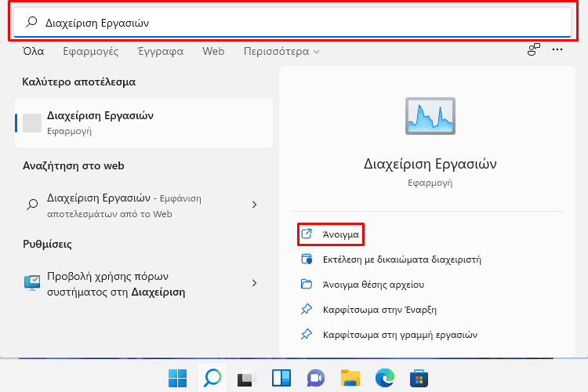
Task: Switch to the Έγγραφα tab
Action: click(160, 51)
